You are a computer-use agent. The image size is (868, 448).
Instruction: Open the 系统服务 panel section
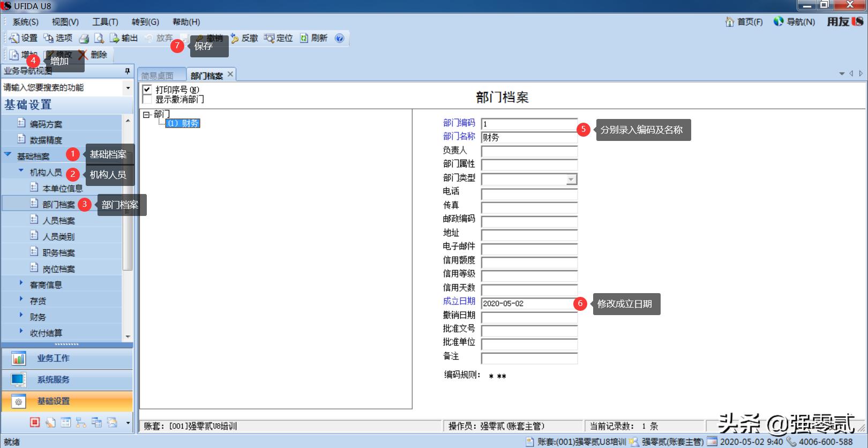[x=67, y=380]
